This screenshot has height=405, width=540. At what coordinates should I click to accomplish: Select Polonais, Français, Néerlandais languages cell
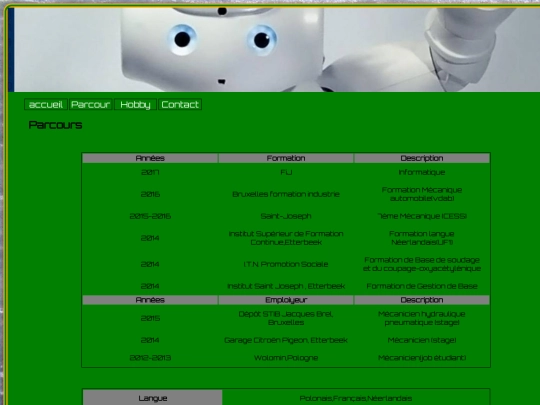356,398
